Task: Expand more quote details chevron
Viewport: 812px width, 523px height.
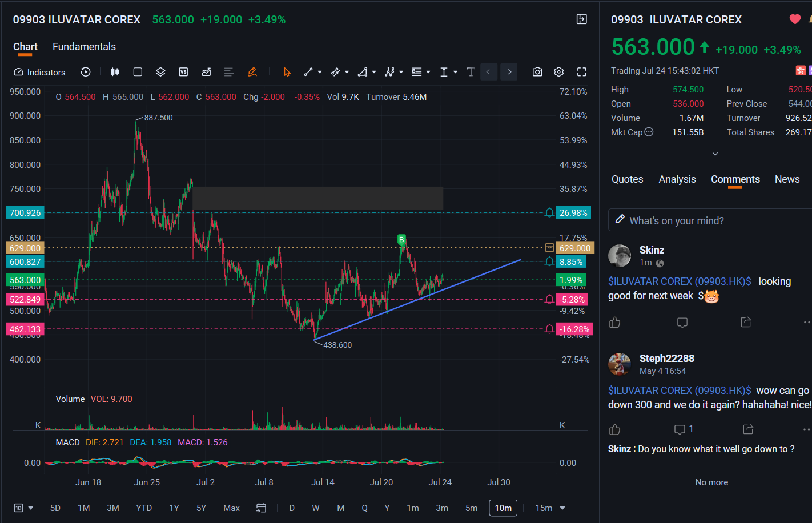Action: point(715,154)
